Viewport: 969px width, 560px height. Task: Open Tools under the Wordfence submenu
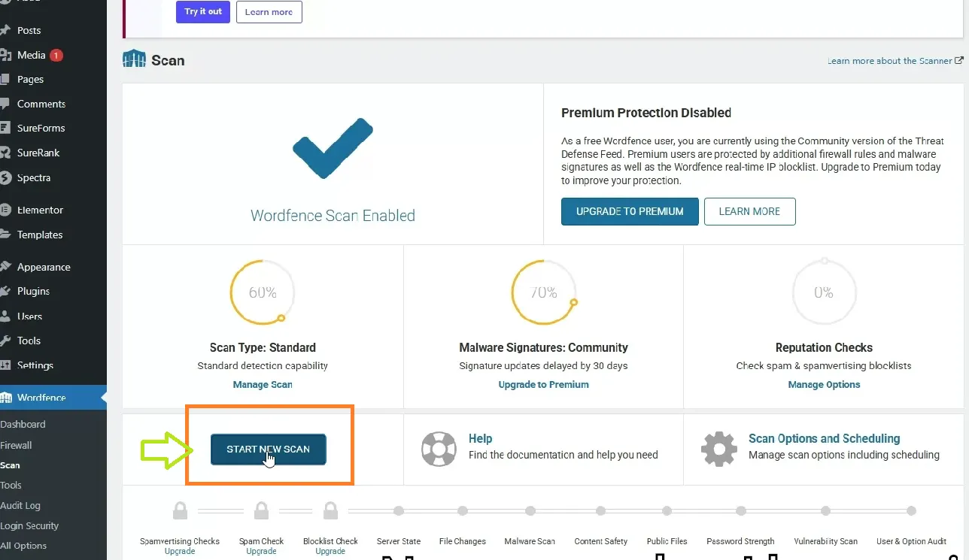tap(11, 485)
